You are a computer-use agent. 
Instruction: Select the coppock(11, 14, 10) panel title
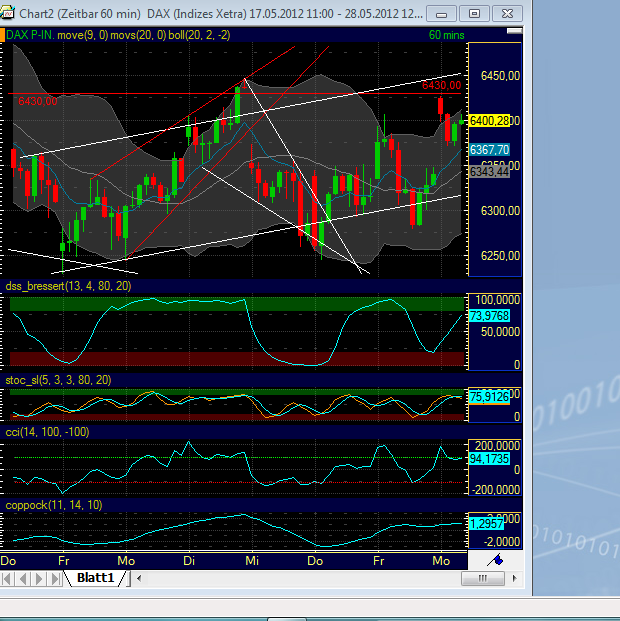click(54, 505)
